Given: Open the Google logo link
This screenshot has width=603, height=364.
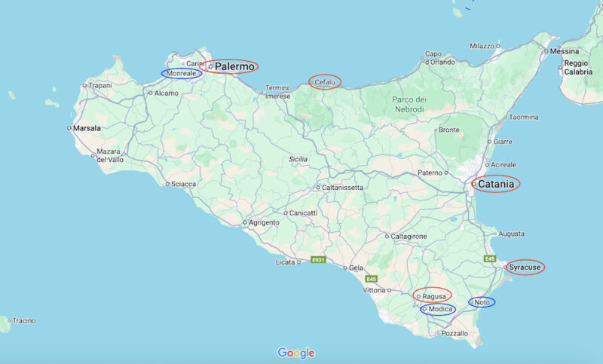Looking at the screenshot, I should tap(296, 353).
